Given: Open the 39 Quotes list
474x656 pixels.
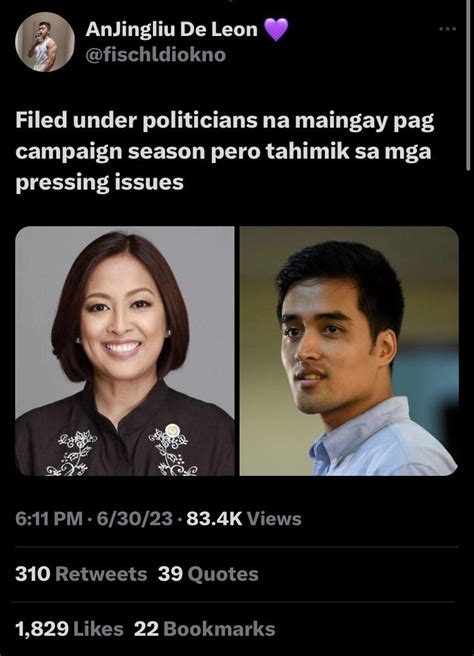Looking at the screenshot, I should pyautogui.click(x=208, y=574).
